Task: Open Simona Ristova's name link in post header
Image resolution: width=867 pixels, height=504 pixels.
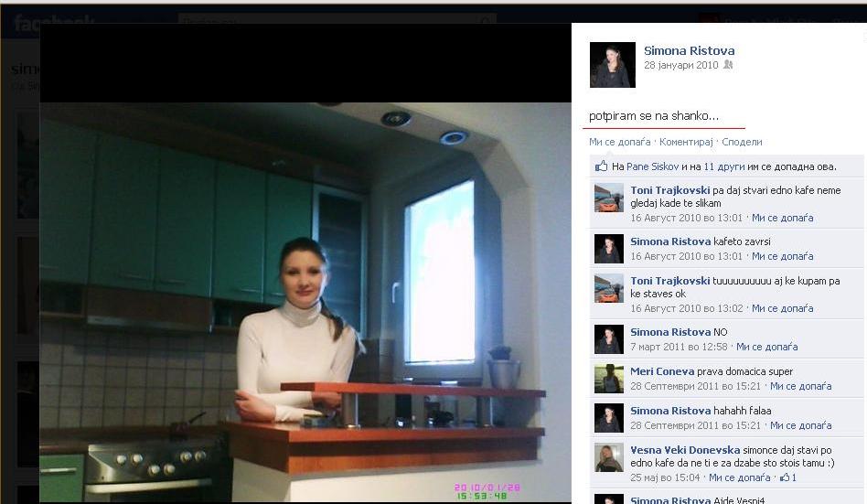Action: pos(689,50)
